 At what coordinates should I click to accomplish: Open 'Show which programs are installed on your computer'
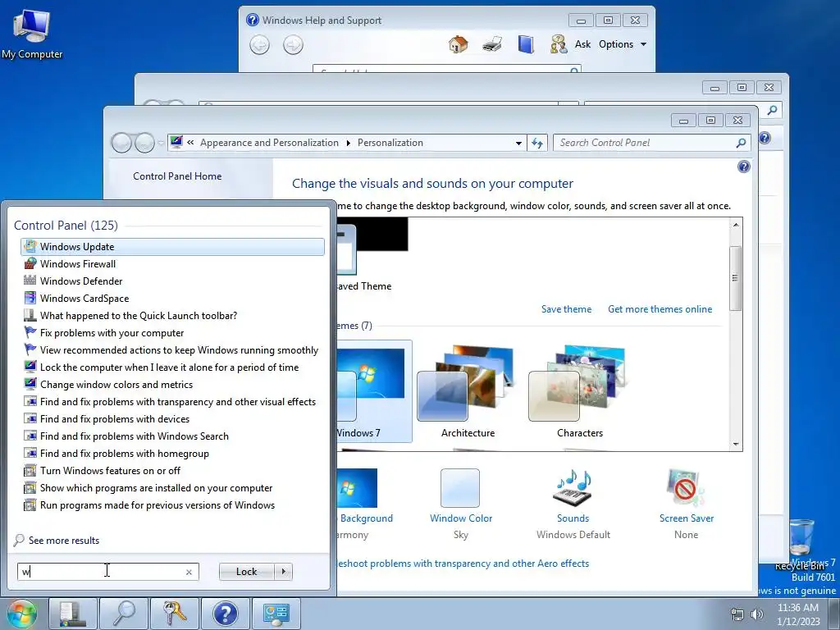pyautogui.click(x=172, y=488)
